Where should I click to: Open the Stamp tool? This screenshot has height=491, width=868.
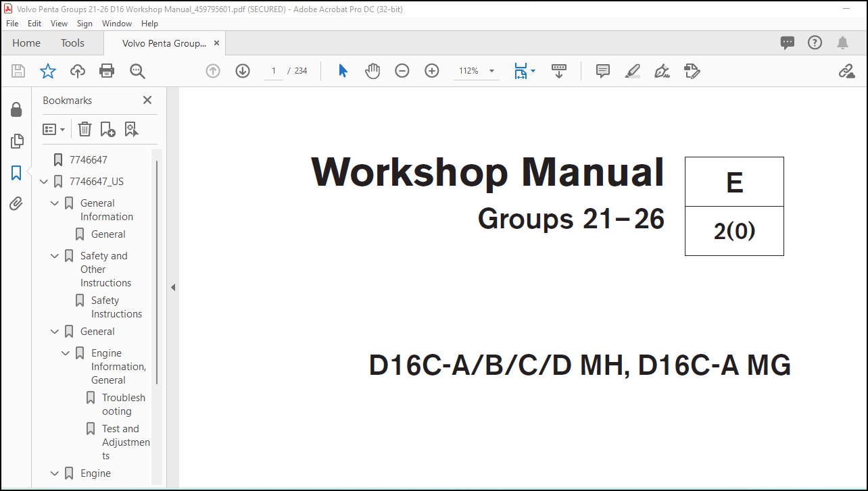[x=692, y=71]
